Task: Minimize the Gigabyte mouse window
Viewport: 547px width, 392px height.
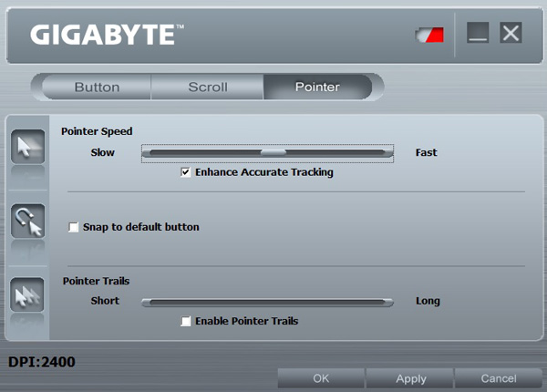Action: (x=478, y=33)
